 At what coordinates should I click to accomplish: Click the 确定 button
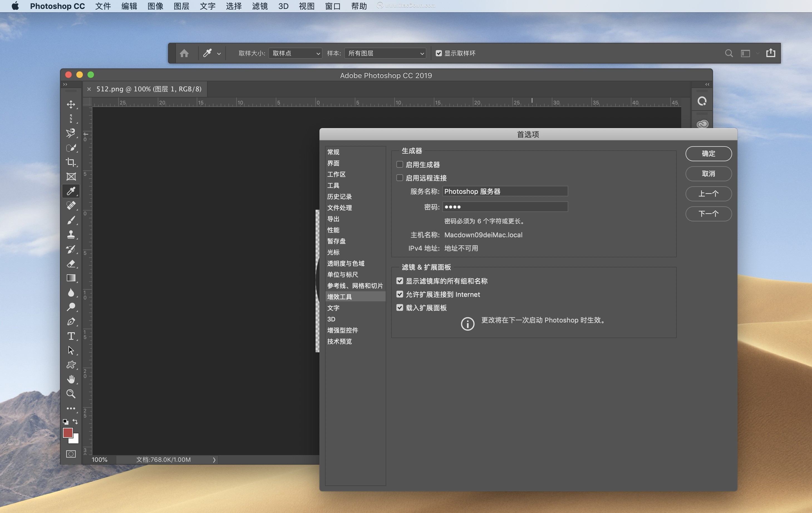708,153
